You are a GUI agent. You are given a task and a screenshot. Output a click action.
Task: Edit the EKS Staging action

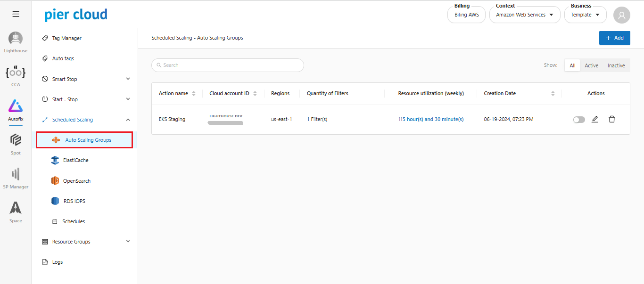(x=595, y=120)
